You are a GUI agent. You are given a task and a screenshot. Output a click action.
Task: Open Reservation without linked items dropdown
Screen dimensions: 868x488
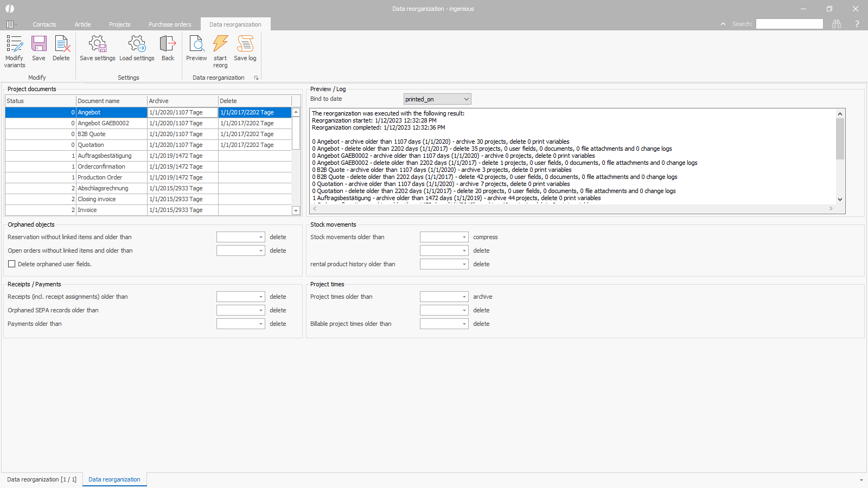260,237
